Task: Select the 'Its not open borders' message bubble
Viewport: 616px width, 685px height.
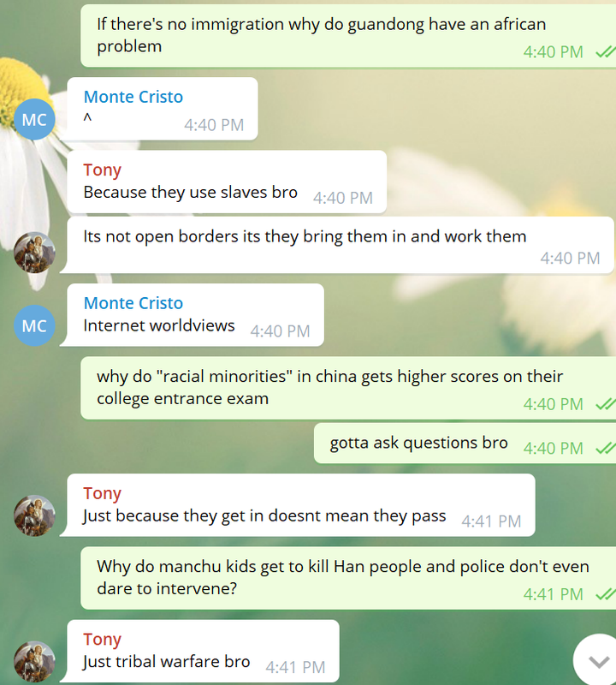Action: [337, 245]
